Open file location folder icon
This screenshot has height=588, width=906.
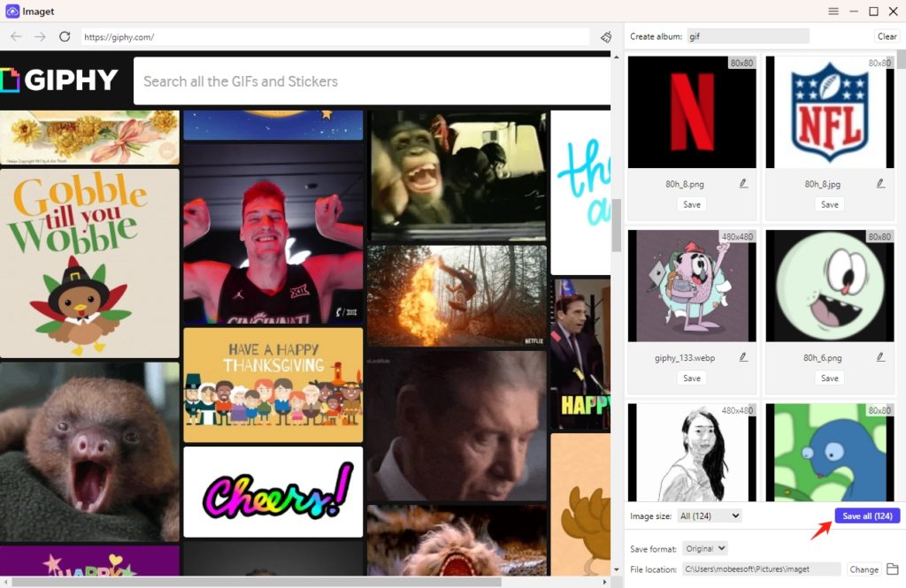(x=892, y=569)
